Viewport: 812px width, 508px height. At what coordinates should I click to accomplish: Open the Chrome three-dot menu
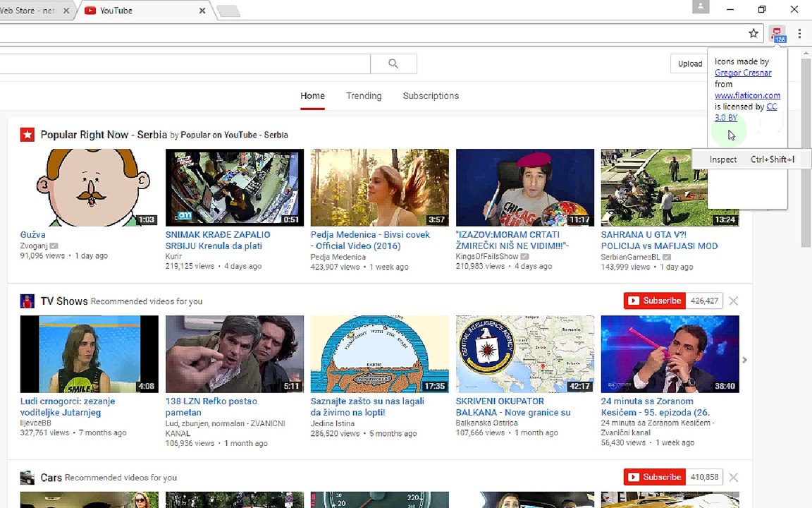[x=799, y=34]
